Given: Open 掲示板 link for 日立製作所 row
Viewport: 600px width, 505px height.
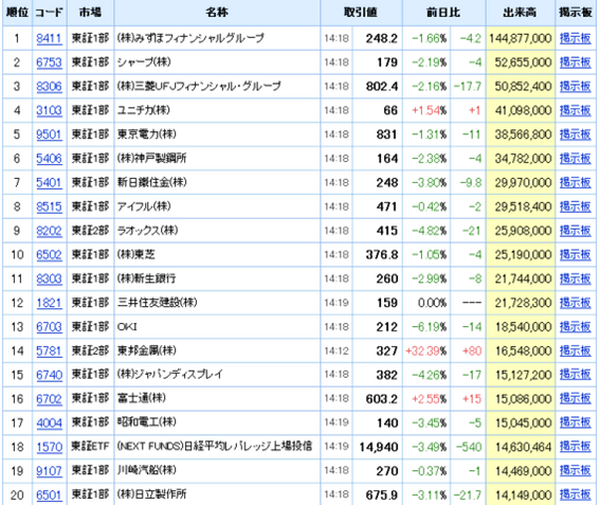Looking at the screenshot, I should (575, 495).
